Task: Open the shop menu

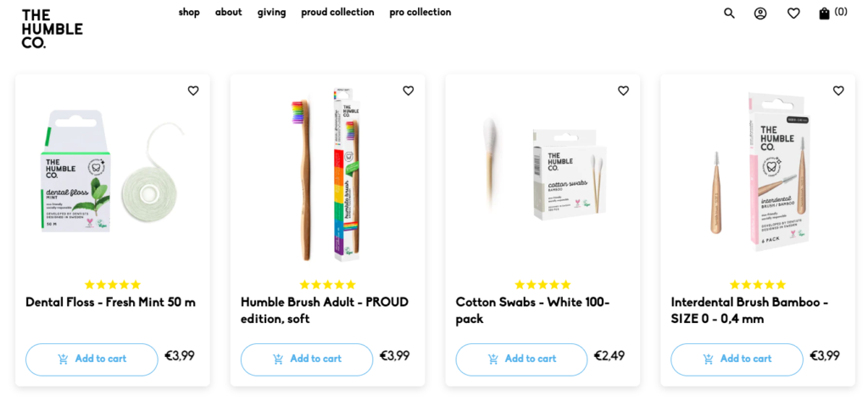Action: point(189,13)
